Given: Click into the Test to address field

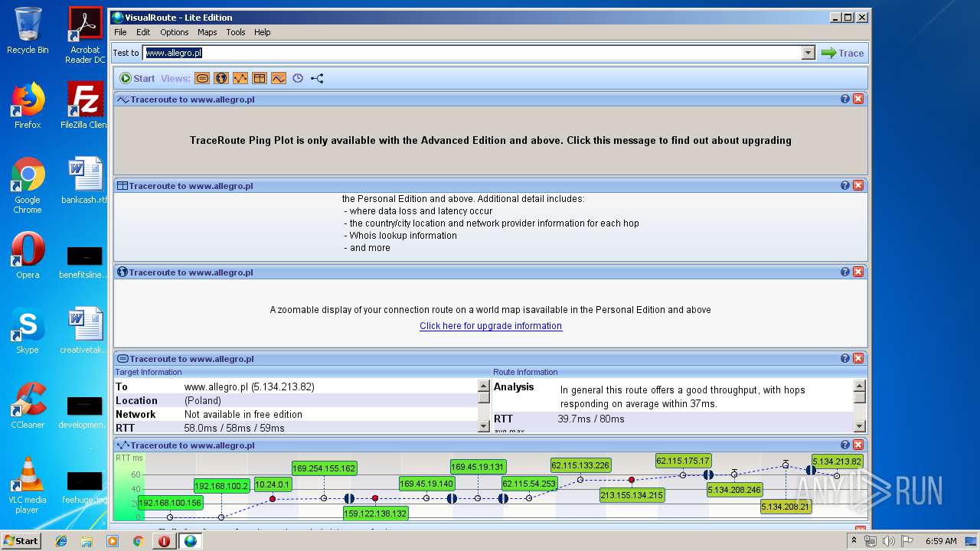Looking at the screenshot, I should pos(472,53).
